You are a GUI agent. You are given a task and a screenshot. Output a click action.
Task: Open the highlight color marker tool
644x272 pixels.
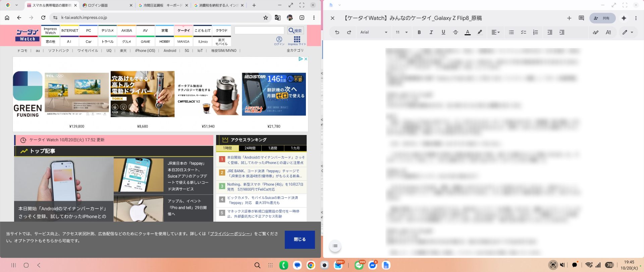click(480, 32)
